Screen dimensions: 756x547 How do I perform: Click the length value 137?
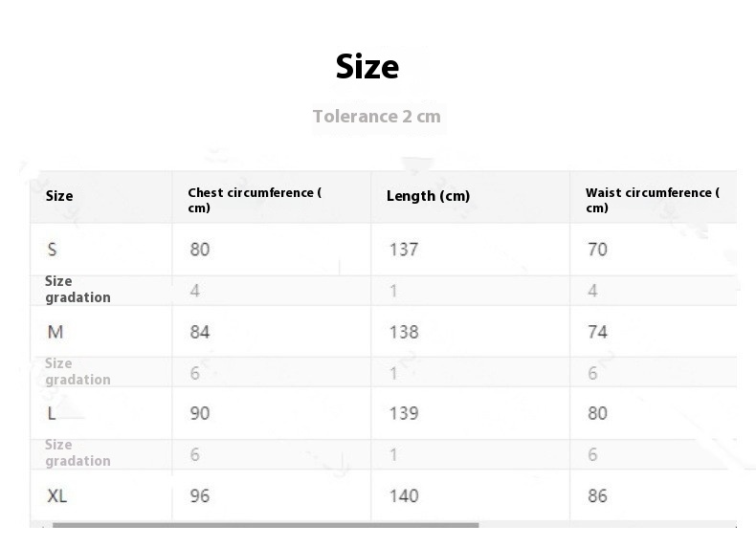pyautogui.click(x=404, y=250)
